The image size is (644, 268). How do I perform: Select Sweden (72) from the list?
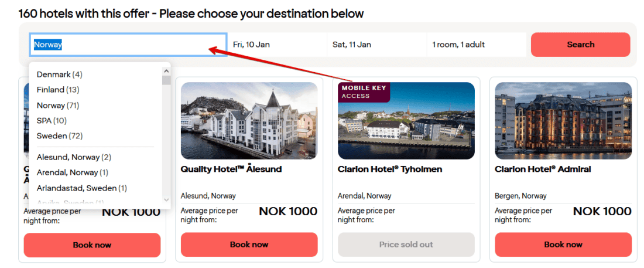(59, 136)
